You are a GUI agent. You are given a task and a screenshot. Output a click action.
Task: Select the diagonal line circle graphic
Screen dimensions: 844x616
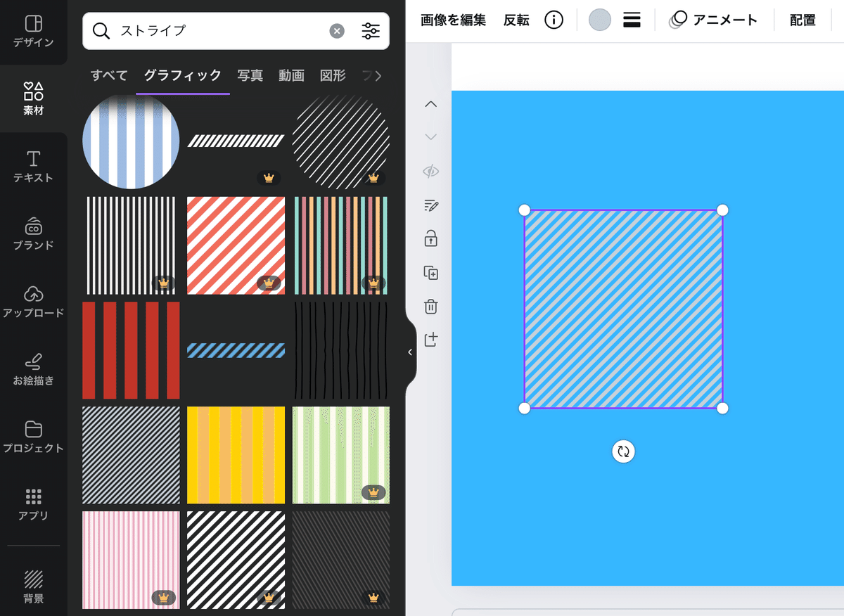[340, 141]
